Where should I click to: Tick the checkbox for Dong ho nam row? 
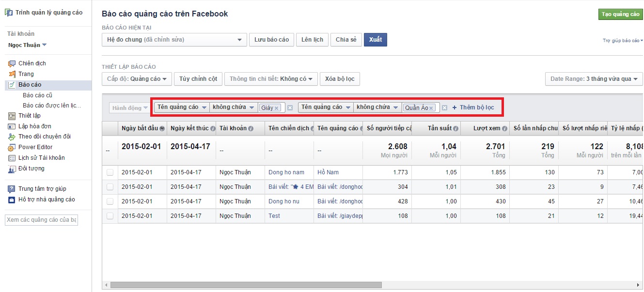pyautogui.click(x=110, y=172)
